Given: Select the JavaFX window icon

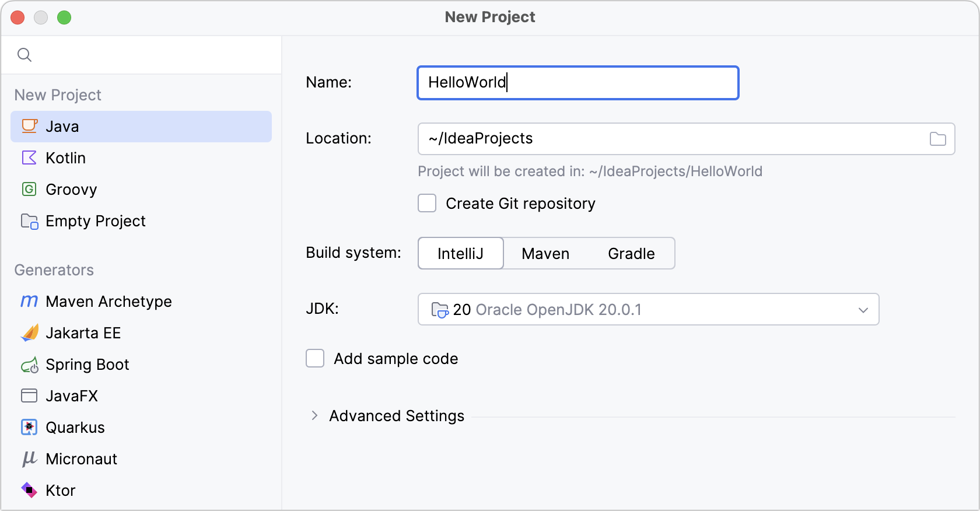Looking at the screenshot, I should [x=29, y=395].
